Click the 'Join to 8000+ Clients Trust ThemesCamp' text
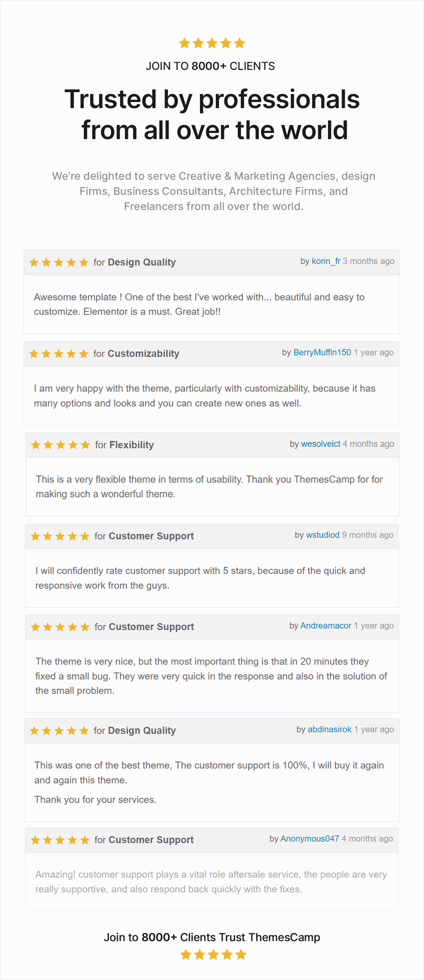 tap(212, 937)
